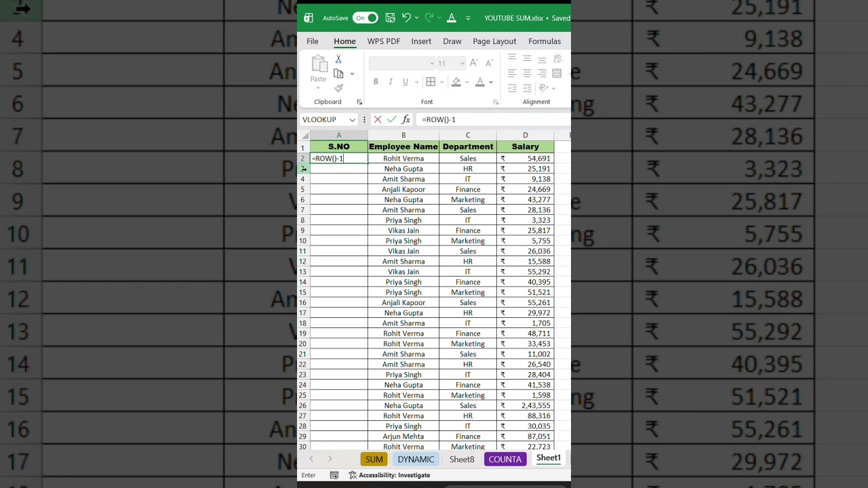The image size is (868, 488).
Task: Open Fill Color dropdown arrow
Action: pos(467,82)
